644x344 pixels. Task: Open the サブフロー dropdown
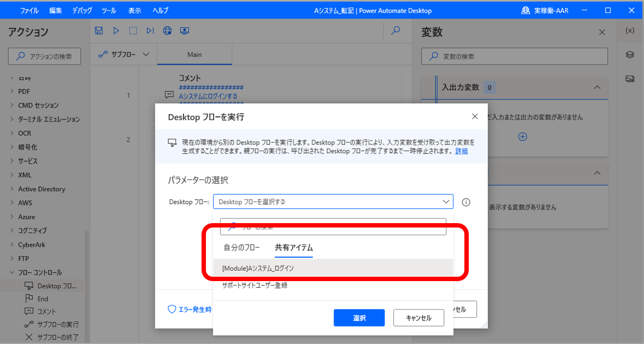click(x=124, y=55)
